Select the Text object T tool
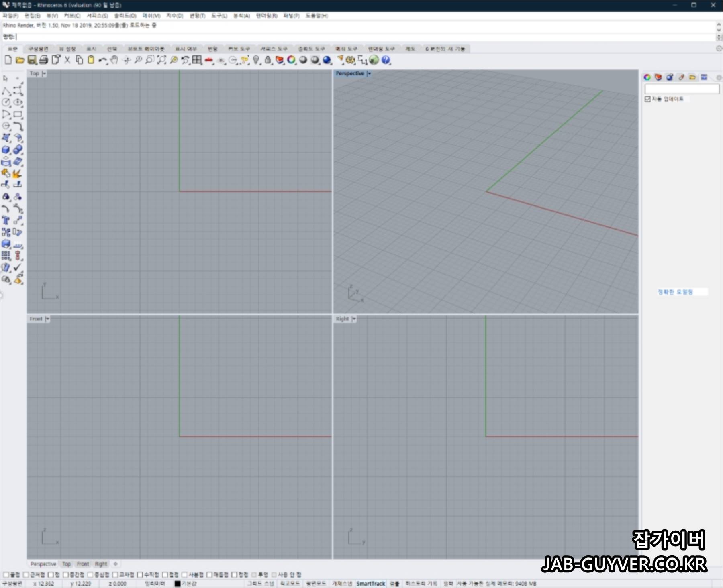Viewport: 723px width, 588px height. coord(6,220)
